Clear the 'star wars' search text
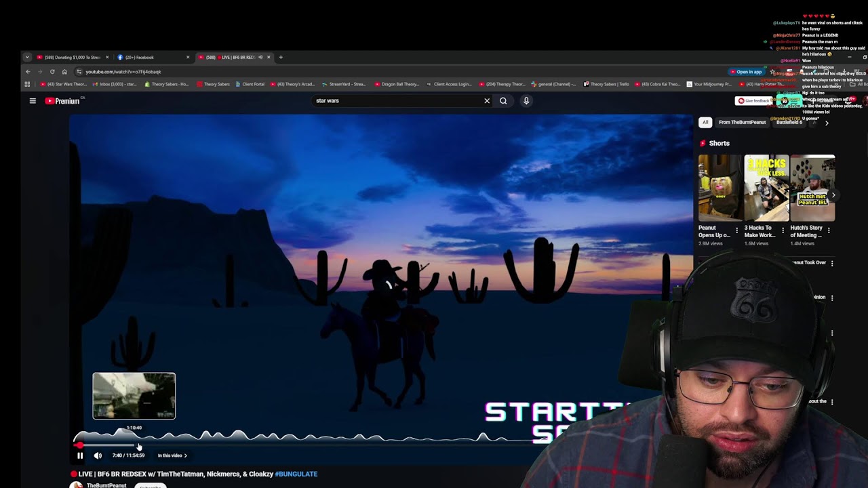 click(x=486, y=101)
